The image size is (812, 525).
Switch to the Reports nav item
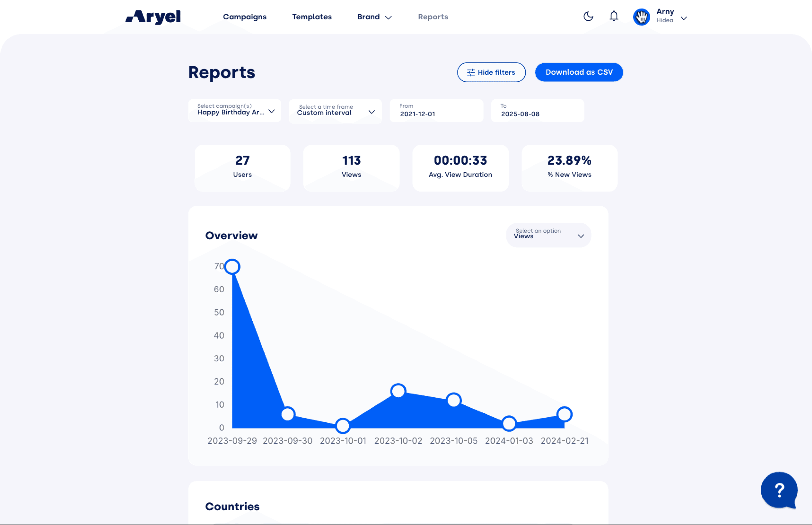[x=433, y=17]
